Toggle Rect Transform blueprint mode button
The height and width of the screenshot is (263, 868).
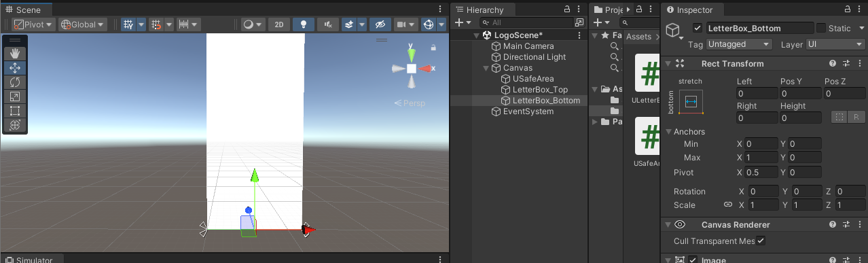click(840, 117)
